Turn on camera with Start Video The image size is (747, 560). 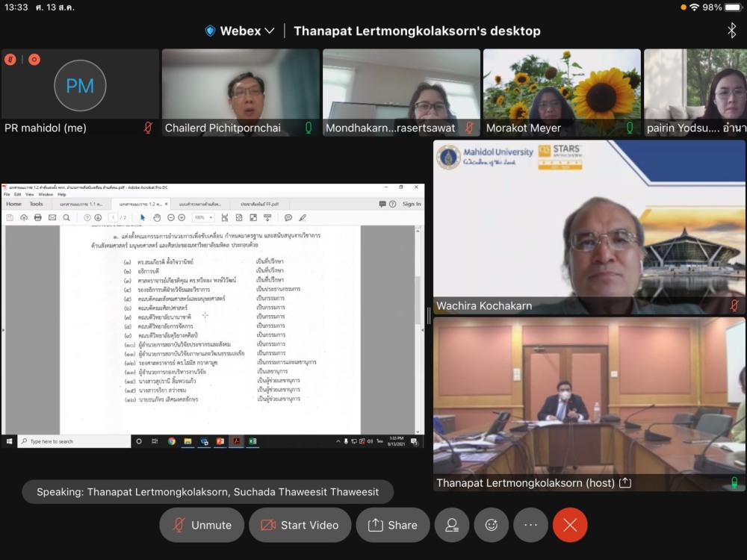click(x=299, y=525)
